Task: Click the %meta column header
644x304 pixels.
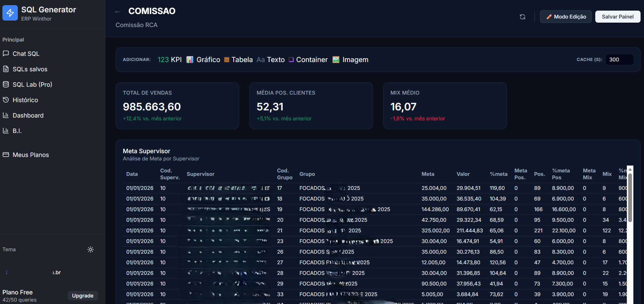Action: coord(499,174)
